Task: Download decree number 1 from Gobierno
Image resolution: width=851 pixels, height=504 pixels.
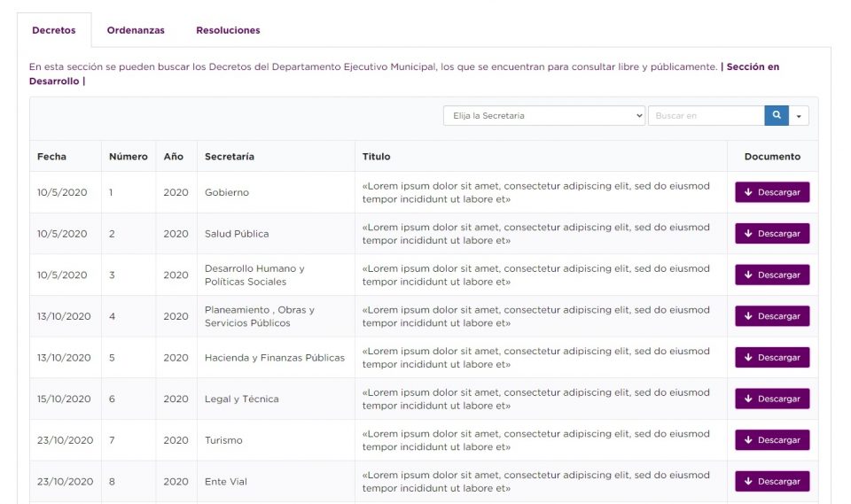Action: [771, 192]
